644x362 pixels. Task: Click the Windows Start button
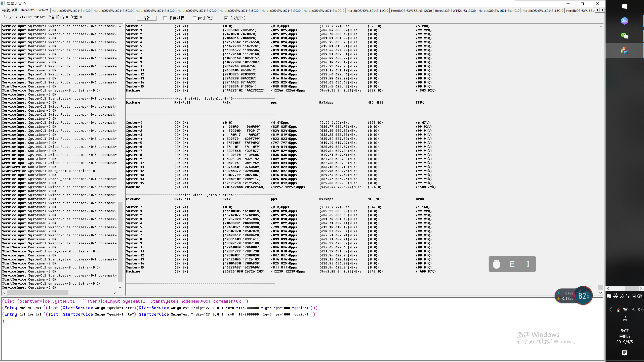624,6
